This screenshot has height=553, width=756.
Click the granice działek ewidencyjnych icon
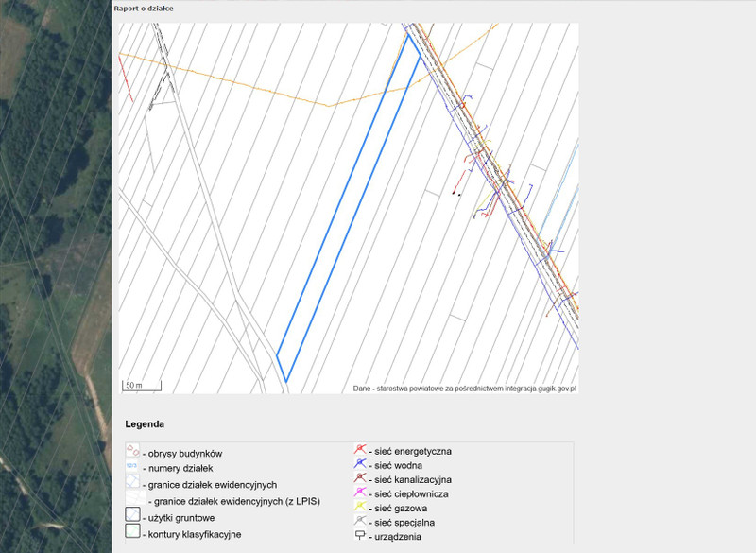coord(132,484)
